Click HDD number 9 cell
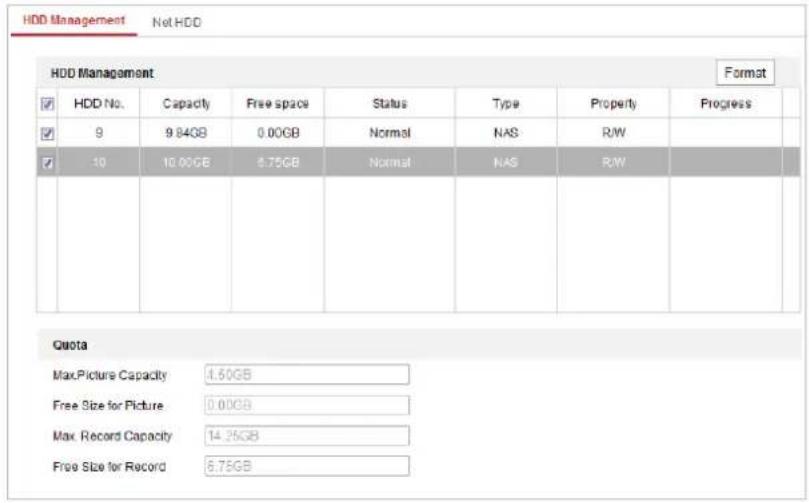 [99, 133]
